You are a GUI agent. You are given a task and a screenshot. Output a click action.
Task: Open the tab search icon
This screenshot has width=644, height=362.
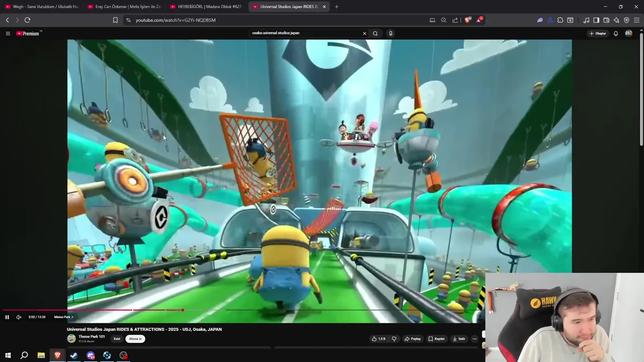(570, 20)
